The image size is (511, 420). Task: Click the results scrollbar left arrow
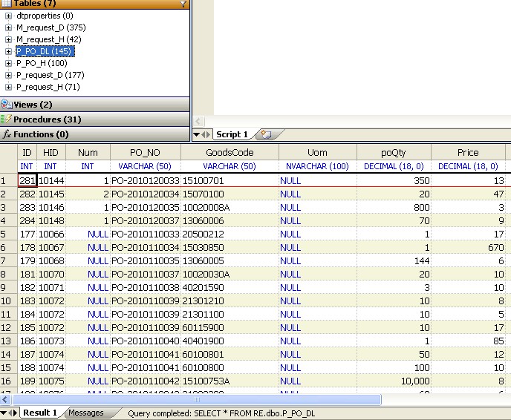(x=5, y=399)
